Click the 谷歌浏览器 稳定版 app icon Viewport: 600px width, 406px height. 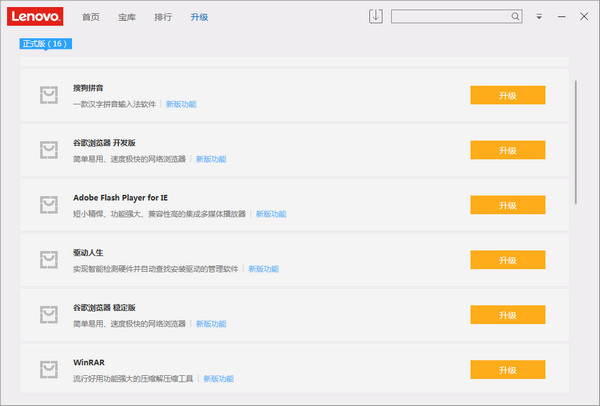(49, 315)
